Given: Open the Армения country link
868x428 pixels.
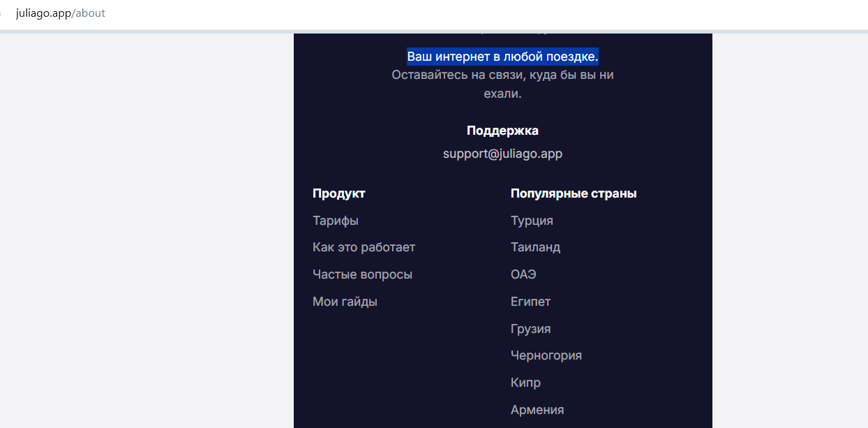Looking at the screenshot, I should click(x=537, y=410).
